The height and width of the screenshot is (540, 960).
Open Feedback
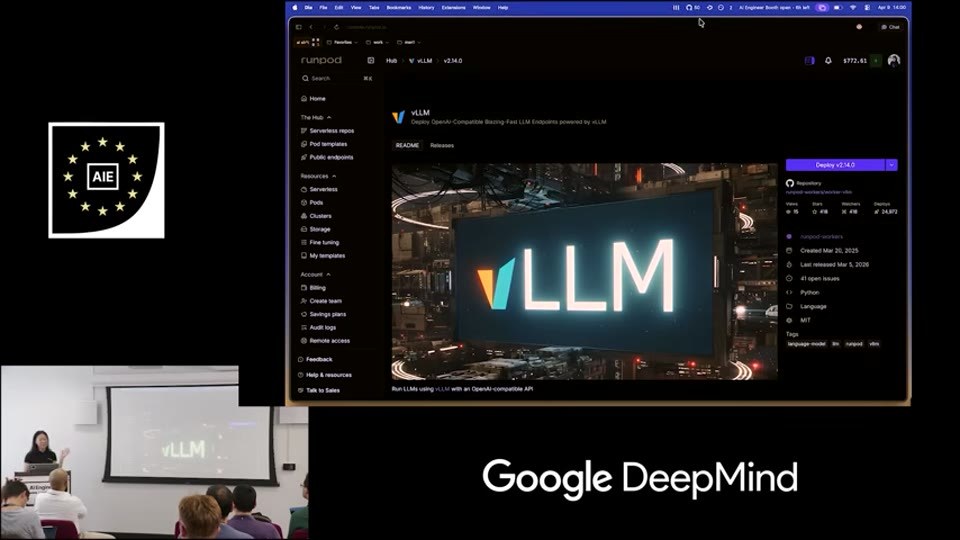315,359
